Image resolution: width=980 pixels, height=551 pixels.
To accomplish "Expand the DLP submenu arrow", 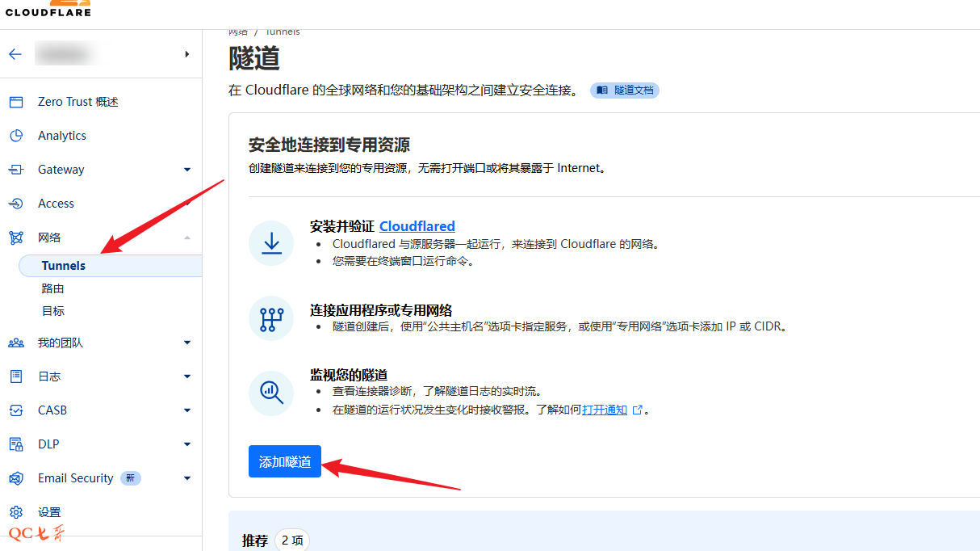I will (x=187, y=444).
